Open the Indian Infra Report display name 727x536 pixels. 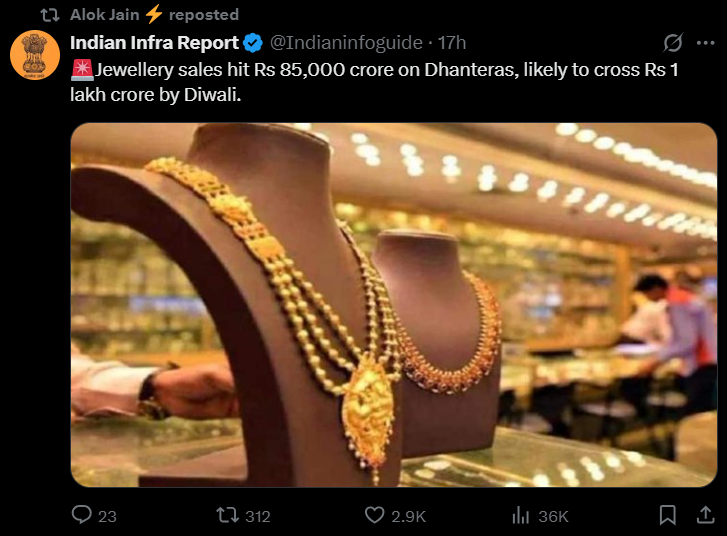point(154,43)
